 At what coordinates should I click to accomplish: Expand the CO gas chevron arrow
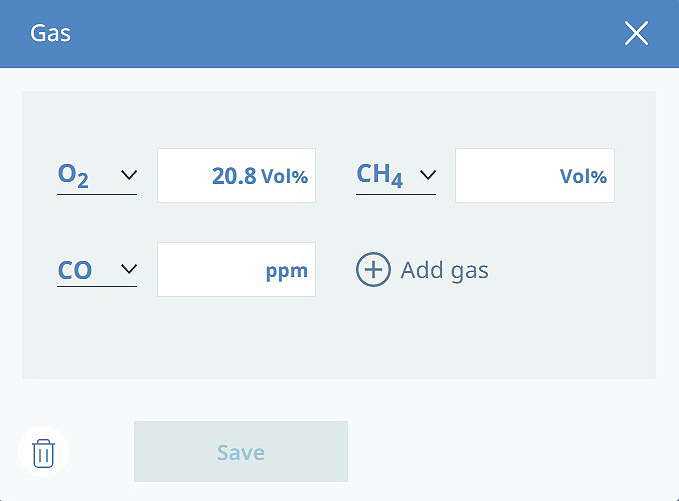(129, 269)
